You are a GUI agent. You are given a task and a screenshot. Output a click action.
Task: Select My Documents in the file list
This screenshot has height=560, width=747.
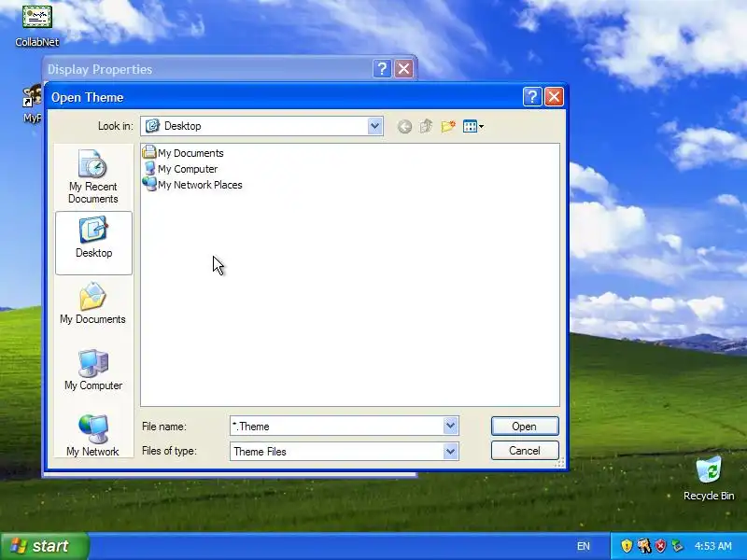click(x=183, y=153)
